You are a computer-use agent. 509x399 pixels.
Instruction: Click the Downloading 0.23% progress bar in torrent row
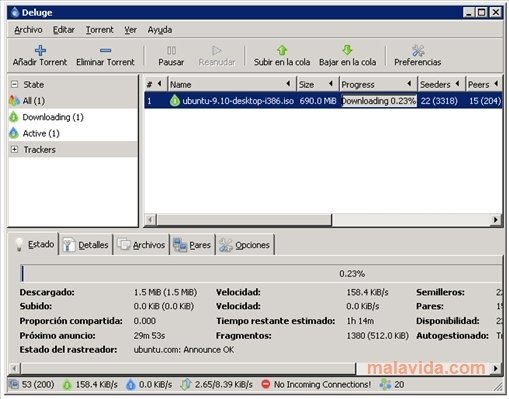pyautogui.click(x=379, y=101)
